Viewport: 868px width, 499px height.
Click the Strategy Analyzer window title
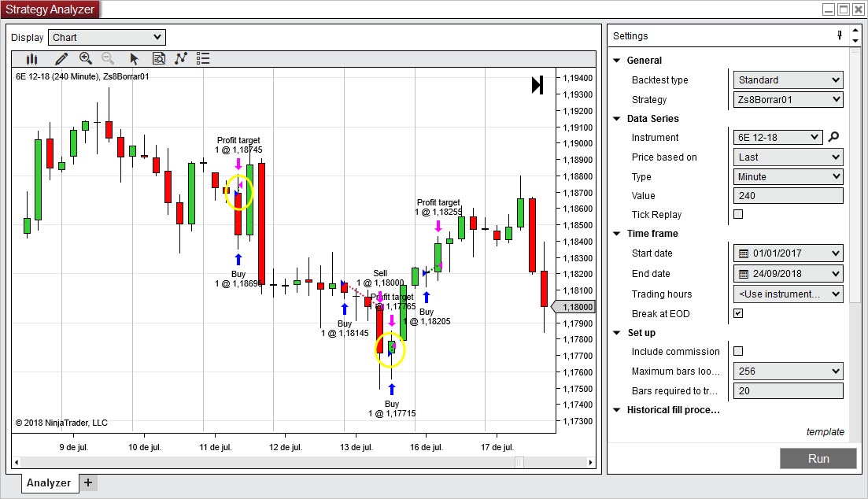(50, 9)
